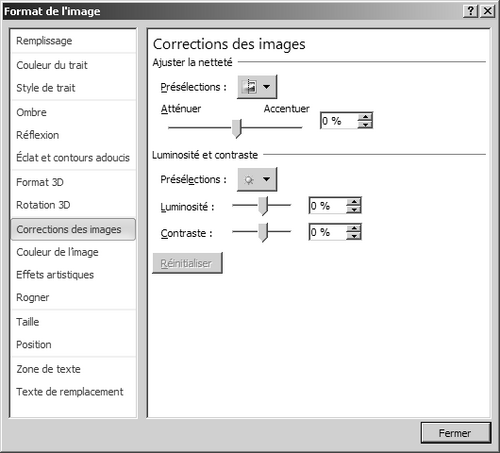Click the sharpness preset thumbnail icon
Image resolution: width=500 pixels, height=453 pixels.
pos(249,87)
